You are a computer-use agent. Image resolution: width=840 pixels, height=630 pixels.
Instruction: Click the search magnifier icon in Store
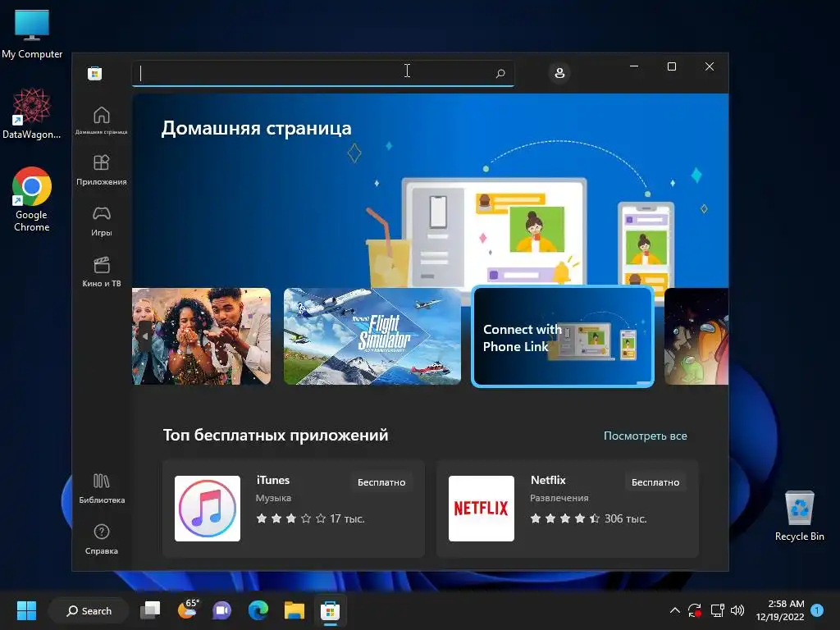500,73
